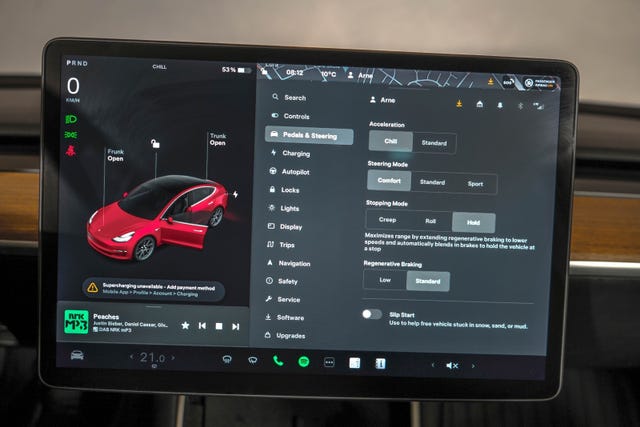The height and width of the screenshot is (427, 640).
Task: Skip to previous track
Action: [202, 326]
